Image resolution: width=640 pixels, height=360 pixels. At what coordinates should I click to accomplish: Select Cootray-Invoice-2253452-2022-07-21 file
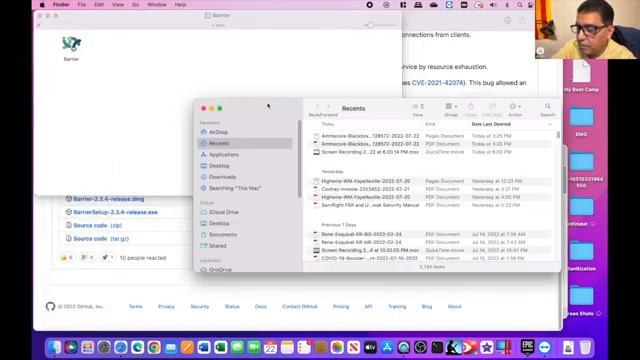pyautogui.click(x=432, y=189)
